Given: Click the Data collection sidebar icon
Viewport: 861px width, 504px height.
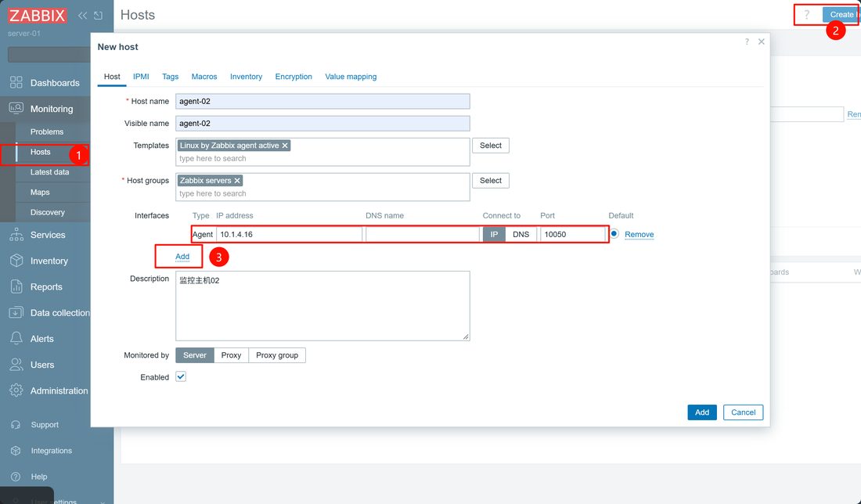Looking at the screenshot, I should (x=16, y=312).
